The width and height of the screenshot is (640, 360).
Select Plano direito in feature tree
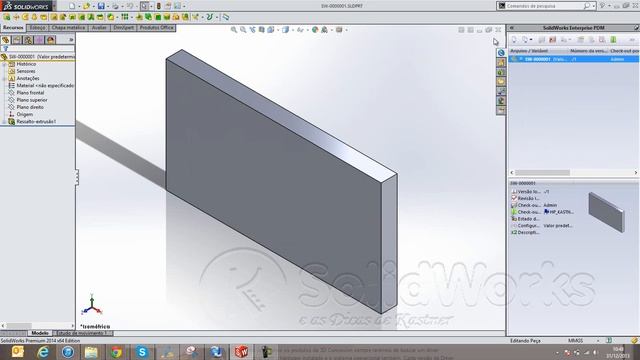[x=30, y=107]
